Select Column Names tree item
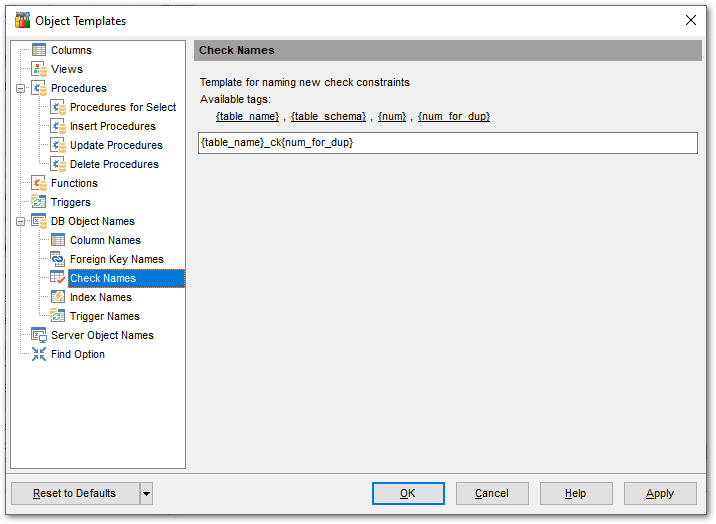 [105, 240]
